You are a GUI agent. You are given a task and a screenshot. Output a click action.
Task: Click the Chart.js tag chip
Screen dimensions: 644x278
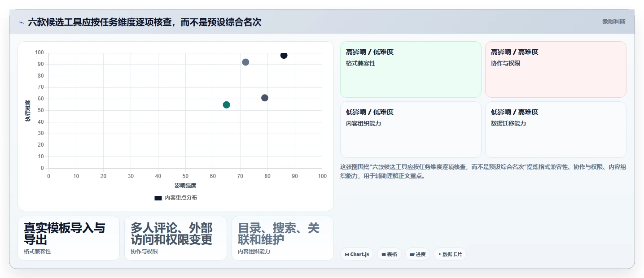(357, 254)
